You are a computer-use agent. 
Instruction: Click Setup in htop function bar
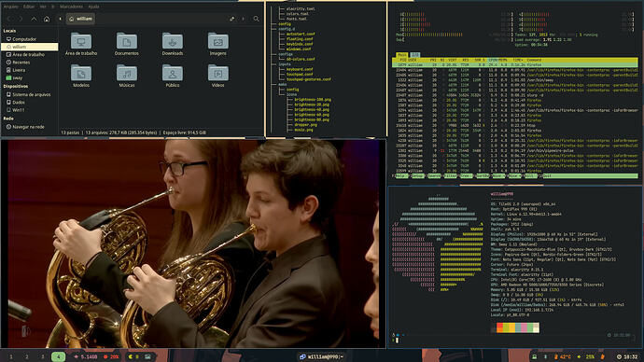pos(417,175)
